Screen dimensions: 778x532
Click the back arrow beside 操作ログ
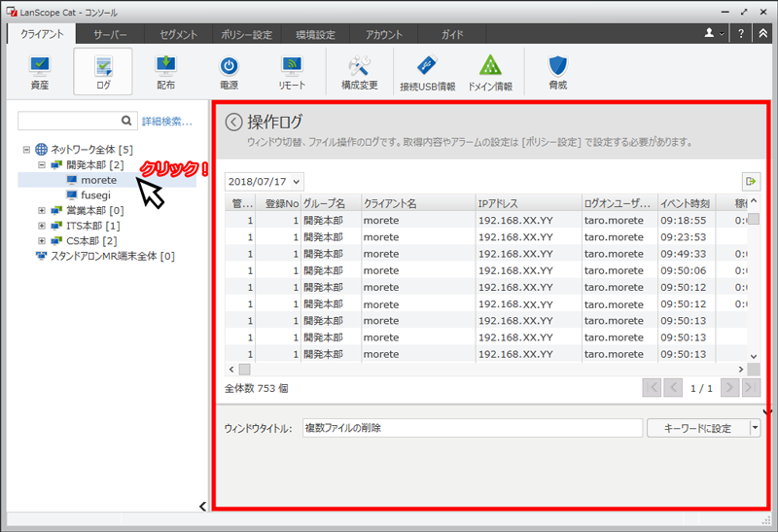(233, 122)
